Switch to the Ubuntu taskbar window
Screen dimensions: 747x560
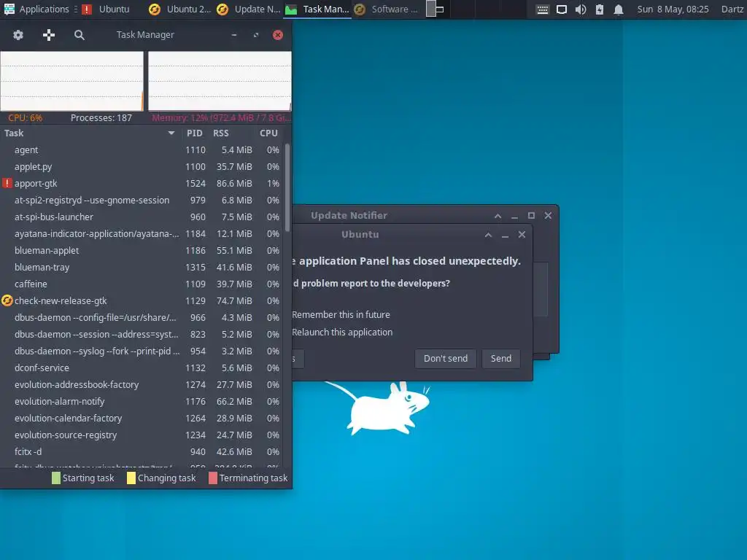[106, 9]
